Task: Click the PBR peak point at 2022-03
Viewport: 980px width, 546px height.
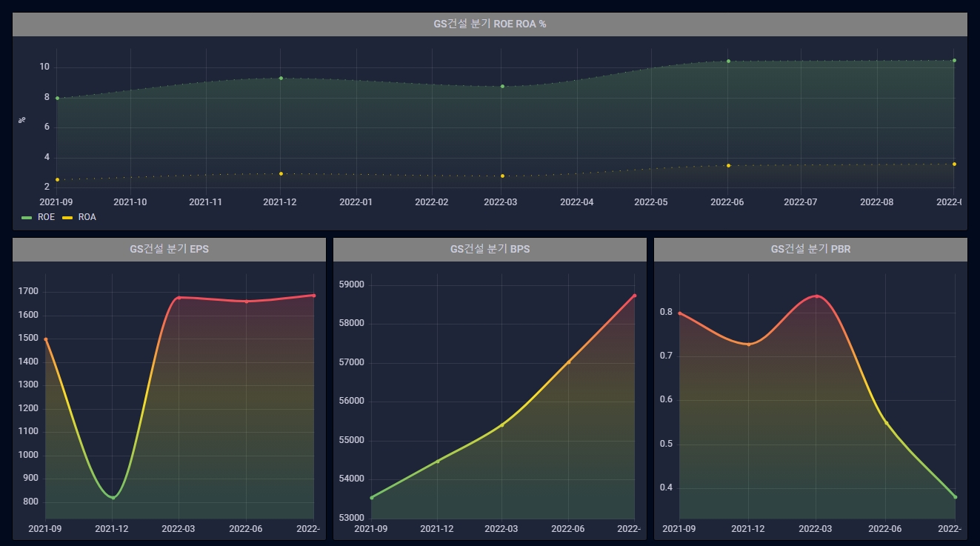Action: point(817,296)
